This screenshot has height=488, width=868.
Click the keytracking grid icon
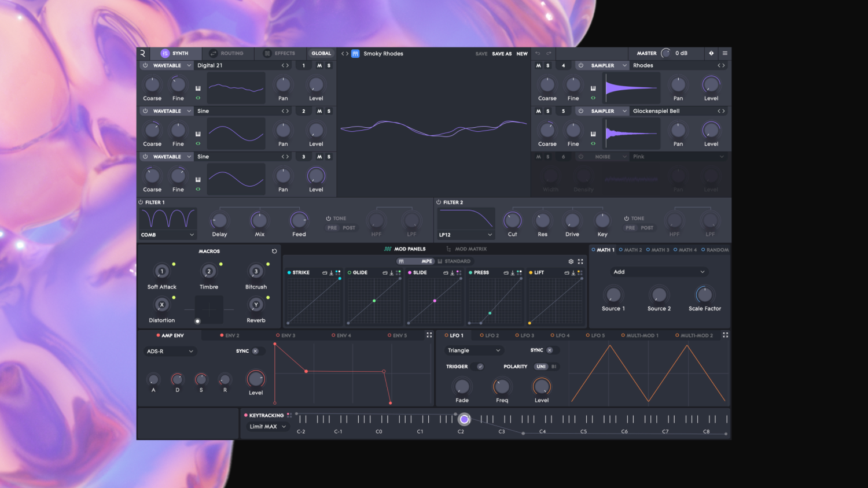point(289,415)
